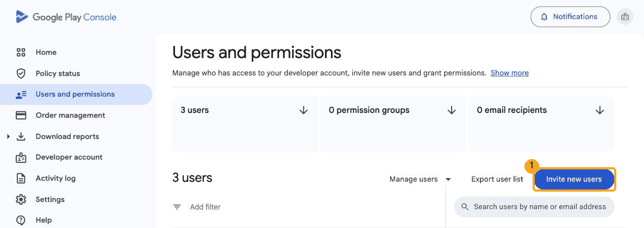Click Add filter
644x228 pixels.
pos(205,207)
